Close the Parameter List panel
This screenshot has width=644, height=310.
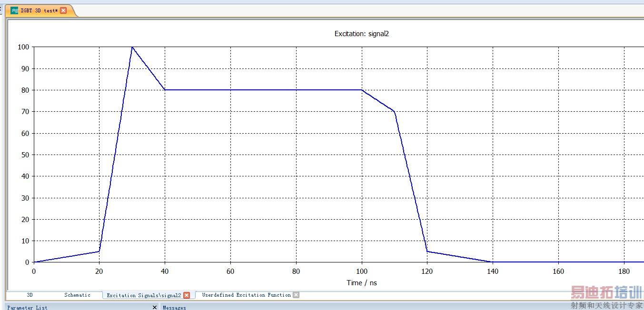point(155,308)
